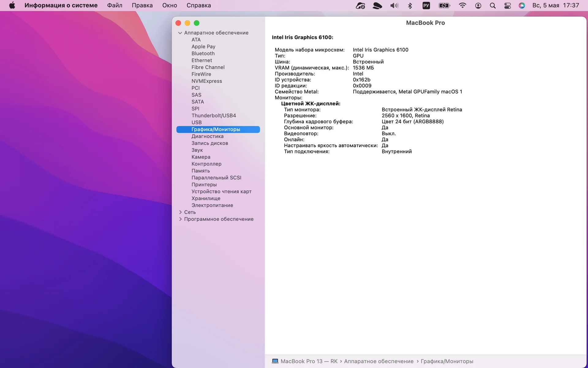The width and height of the screenshot is (588, 368).
Task: Open the Правка menu
Action: coord(142,5)
